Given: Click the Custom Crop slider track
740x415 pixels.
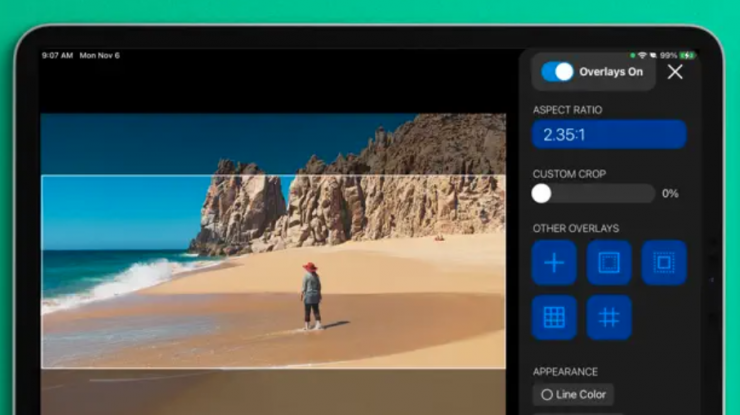Looking at the screenshot, I should [600, 193].
